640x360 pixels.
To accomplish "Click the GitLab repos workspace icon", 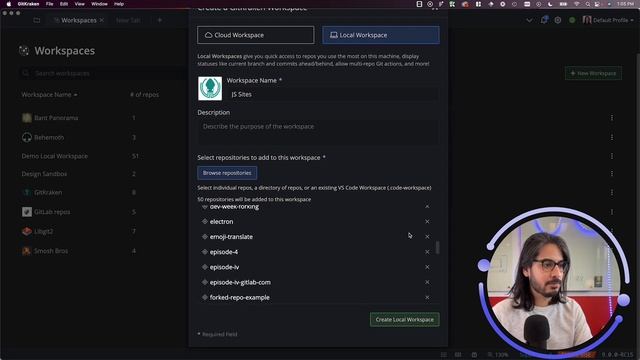I will (x=27, y=212).
